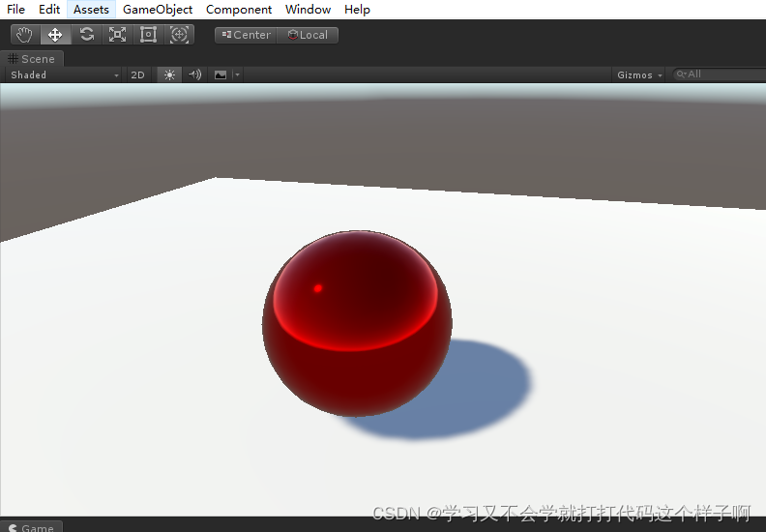The height and width of the screenshot is (532, 766).
Task: Toggle scene effects image icon
Action: (x=221, y=74)
